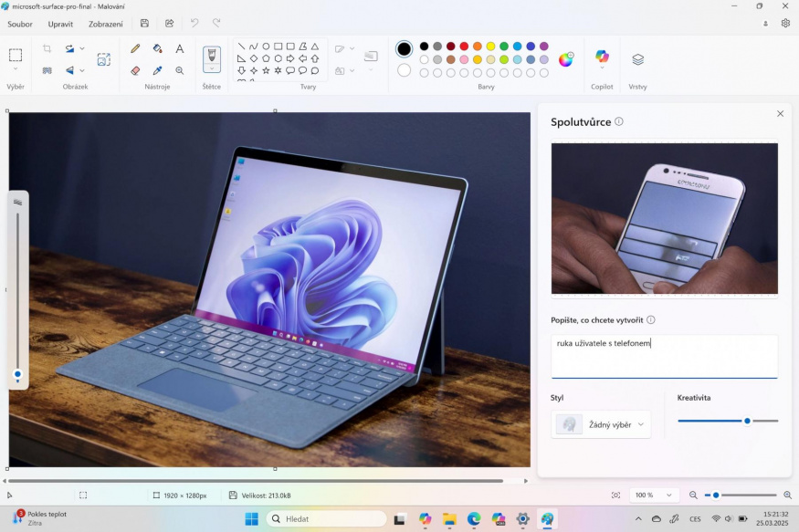
Task: Open the Edit colors wheel
Action: pos(566,59)
